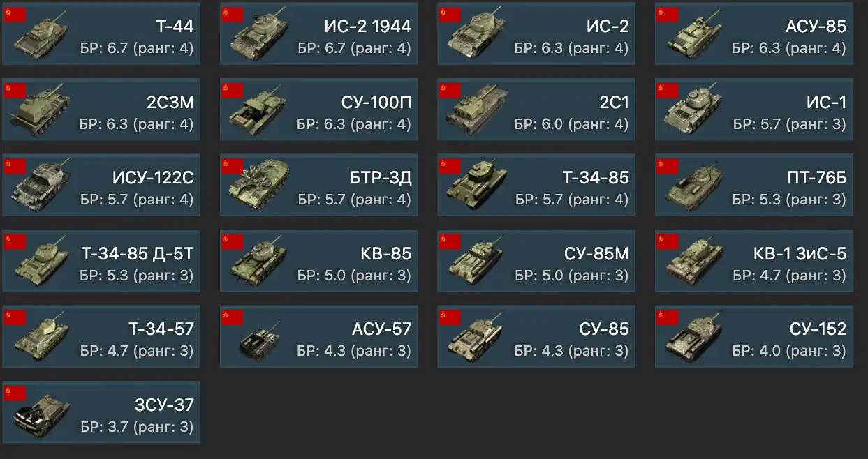Open the Т-34-57 tank card
Viewport: 868px width, 459px height.
(101, 336)
